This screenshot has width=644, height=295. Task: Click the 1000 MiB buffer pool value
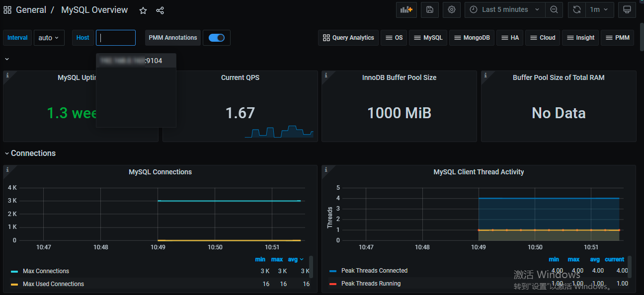coord(399,113)
